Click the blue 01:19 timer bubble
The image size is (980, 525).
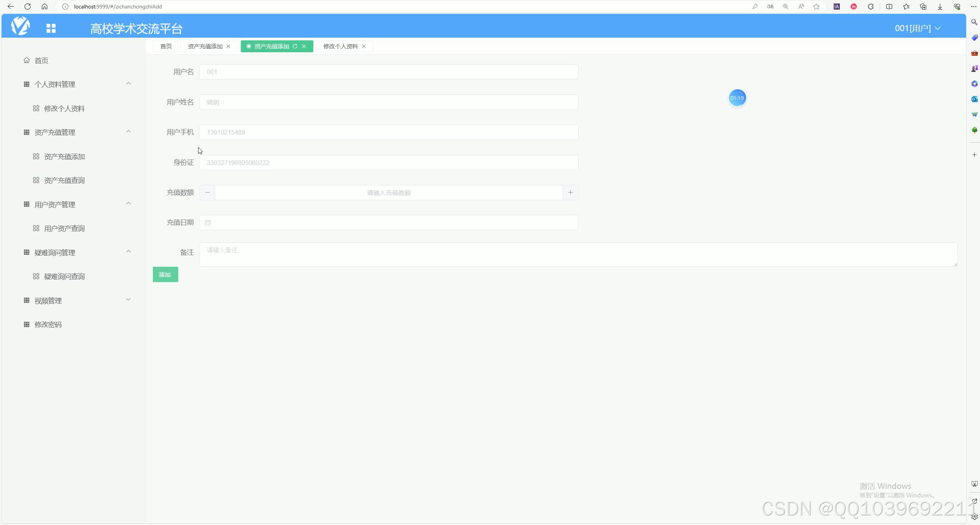[737, 98]
